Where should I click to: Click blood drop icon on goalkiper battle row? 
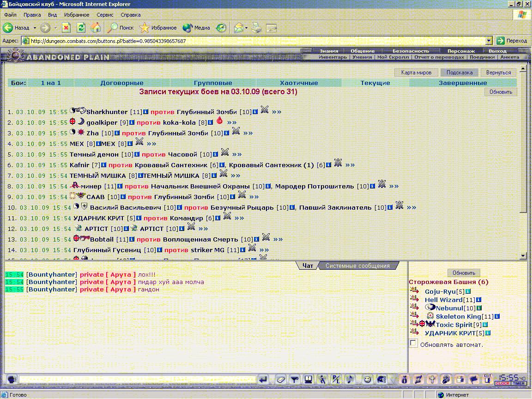(219, 120)
